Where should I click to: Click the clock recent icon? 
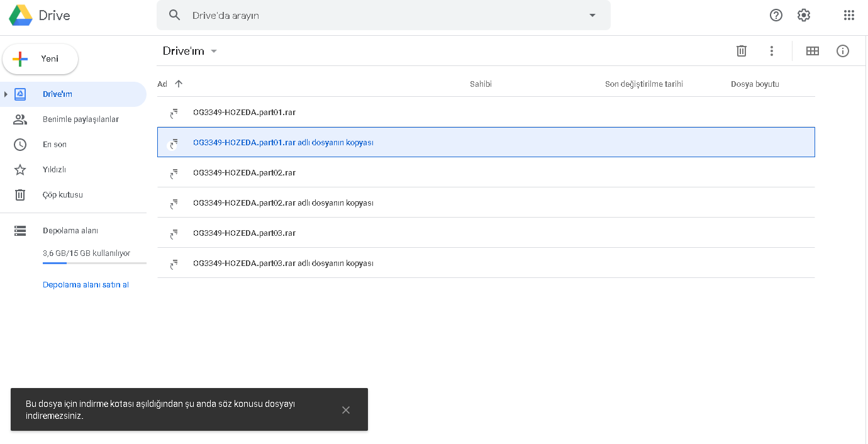(x=20, y=145)
